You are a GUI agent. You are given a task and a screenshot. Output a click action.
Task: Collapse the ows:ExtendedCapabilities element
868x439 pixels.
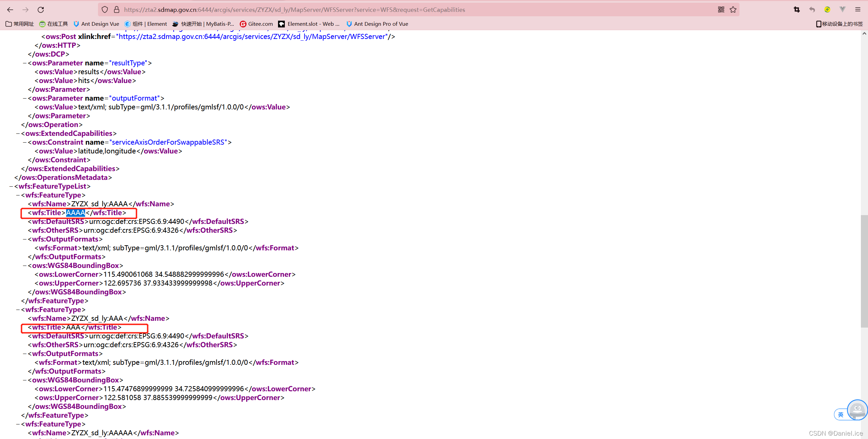pyautogui.click(x=18, y=133)
